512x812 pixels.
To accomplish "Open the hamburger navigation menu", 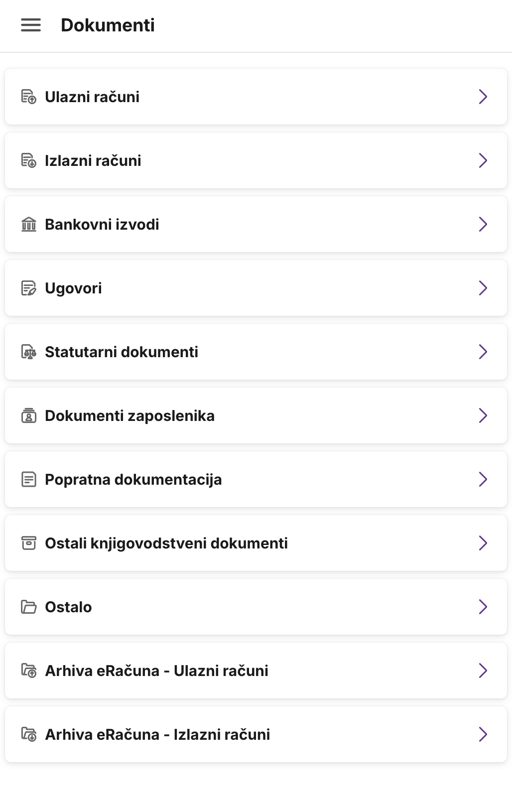I will (30, 25).
